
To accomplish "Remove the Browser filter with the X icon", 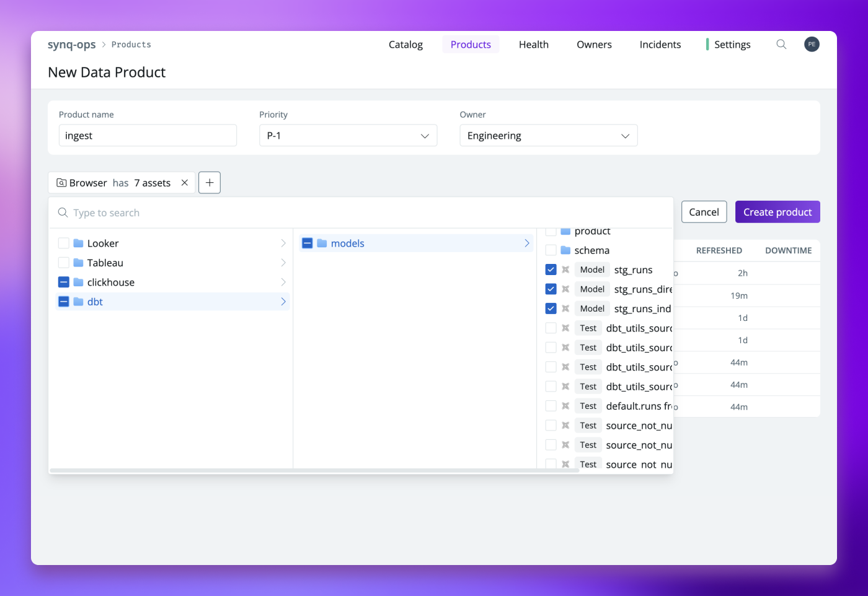I will [x=185, y=183].
